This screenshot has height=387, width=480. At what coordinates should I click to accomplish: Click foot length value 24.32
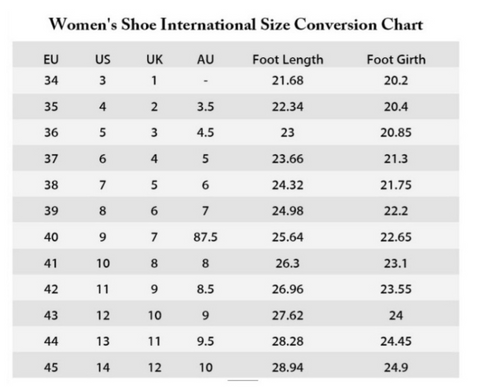tap(288, 185)
